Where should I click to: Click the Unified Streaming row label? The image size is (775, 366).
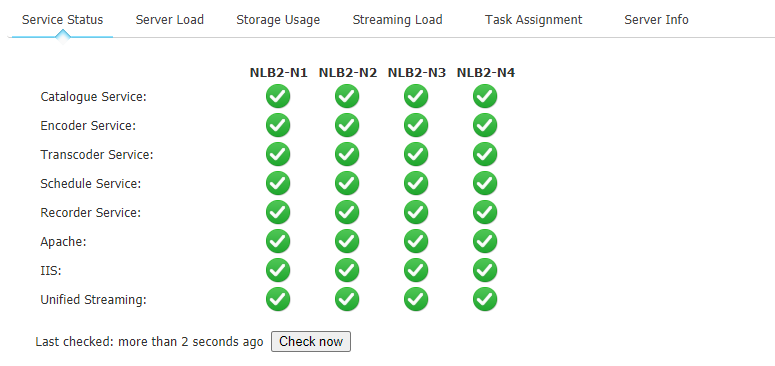click(x=93, y=300)
